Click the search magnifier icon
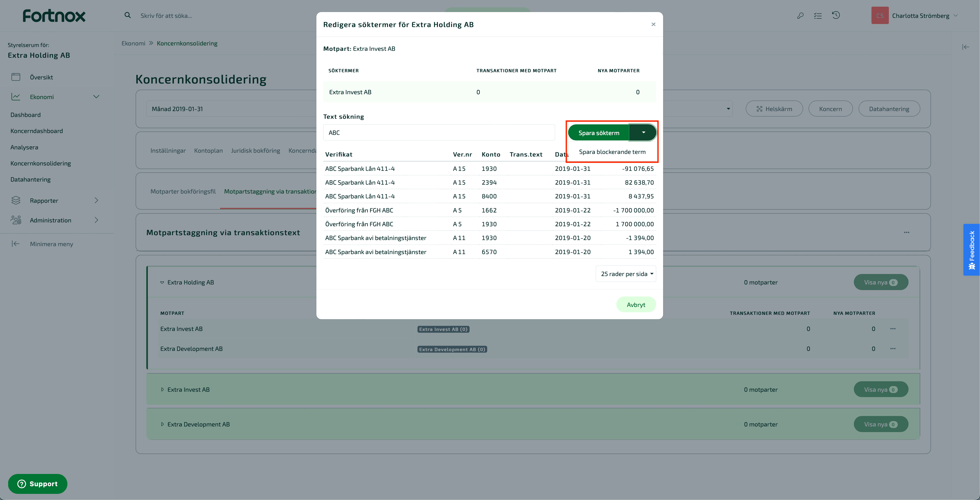Viewport: 980px width, 500px height. pos(128,15)
